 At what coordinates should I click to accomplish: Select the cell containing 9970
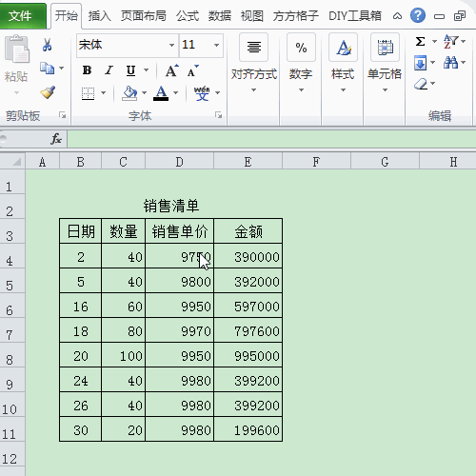pyautogui.click(x=180, y=330)
